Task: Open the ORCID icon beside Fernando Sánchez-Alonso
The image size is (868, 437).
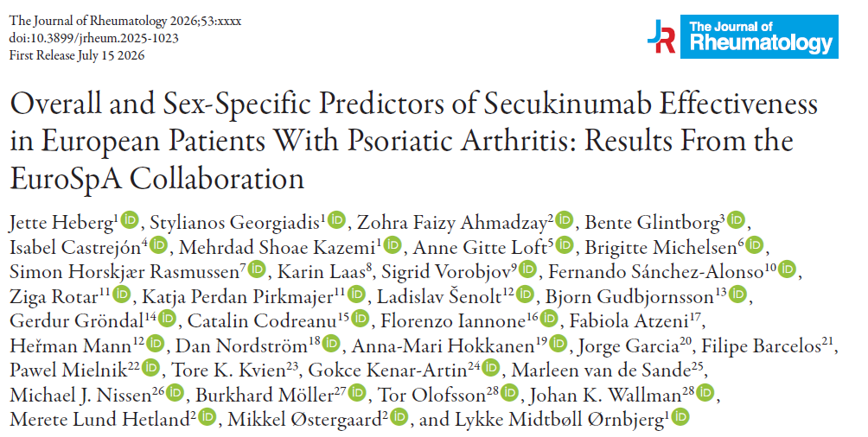Action: (x=787, y=269)
